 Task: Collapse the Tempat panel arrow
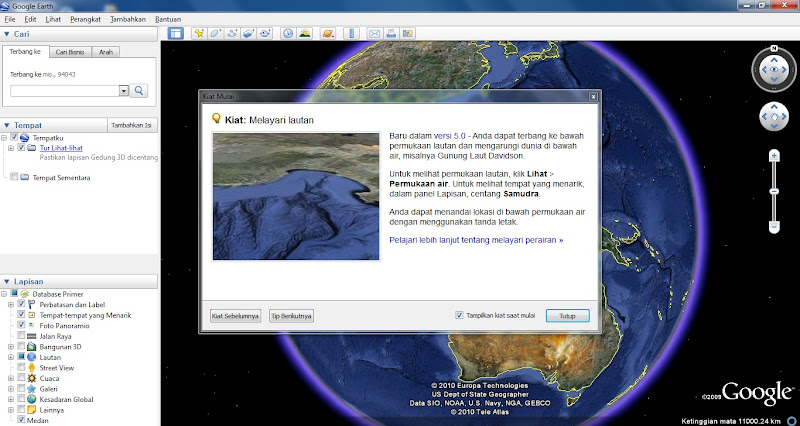7,125
